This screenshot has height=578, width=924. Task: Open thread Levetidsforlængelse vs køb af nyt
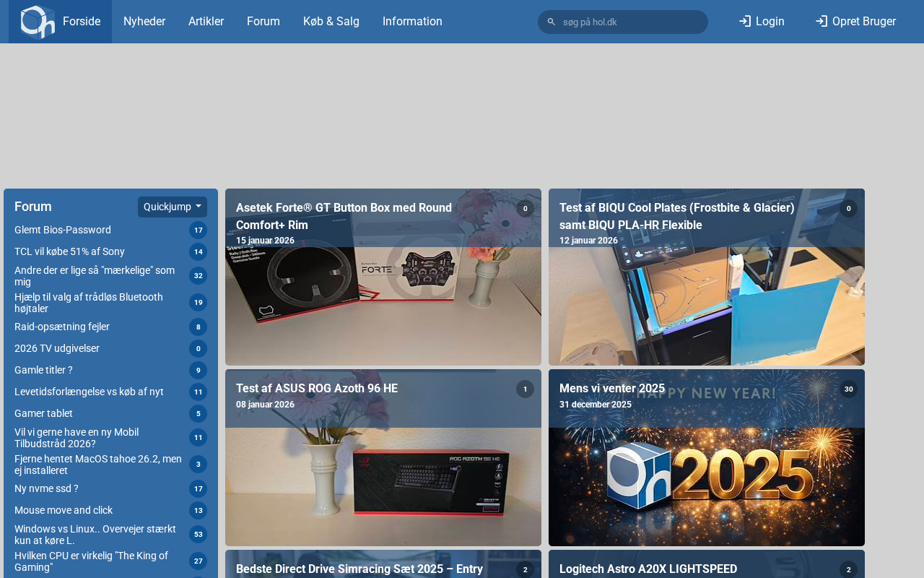click(89, 392)
